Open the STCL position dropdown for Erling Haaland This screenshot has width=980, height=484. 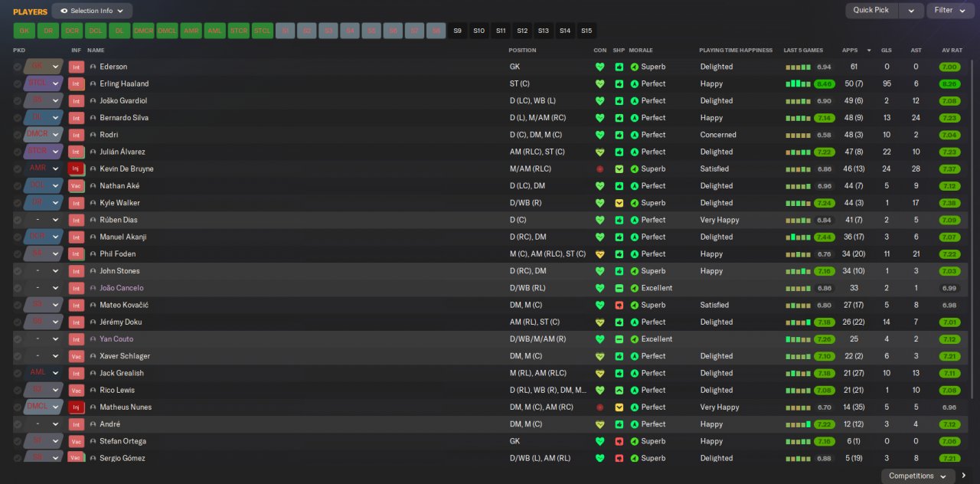pyautogui.click(x=44, y=83)
